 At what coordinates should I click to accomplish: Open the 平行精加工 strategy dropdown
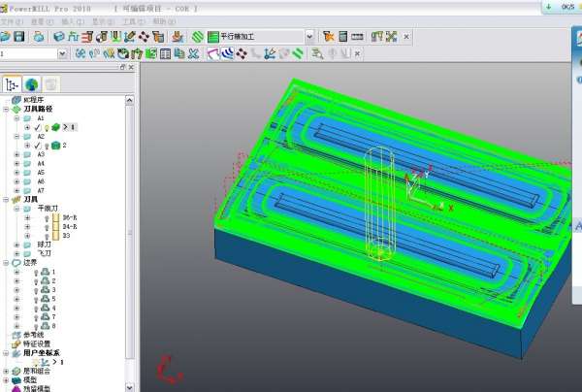pos(309,36)
